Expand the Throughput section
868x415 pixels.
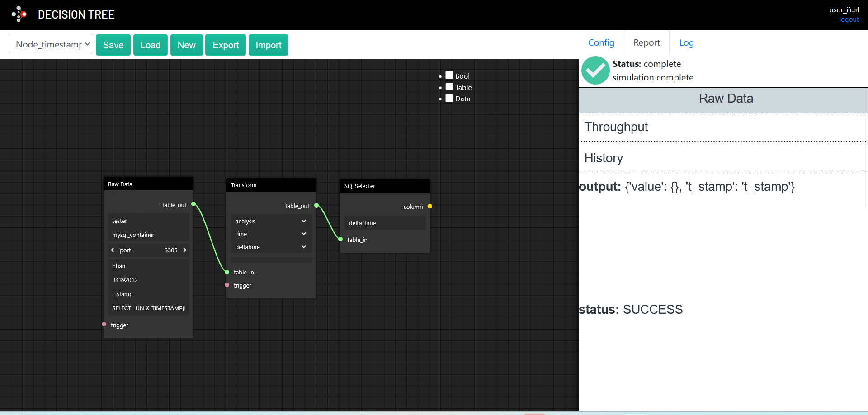pos(723,127)
